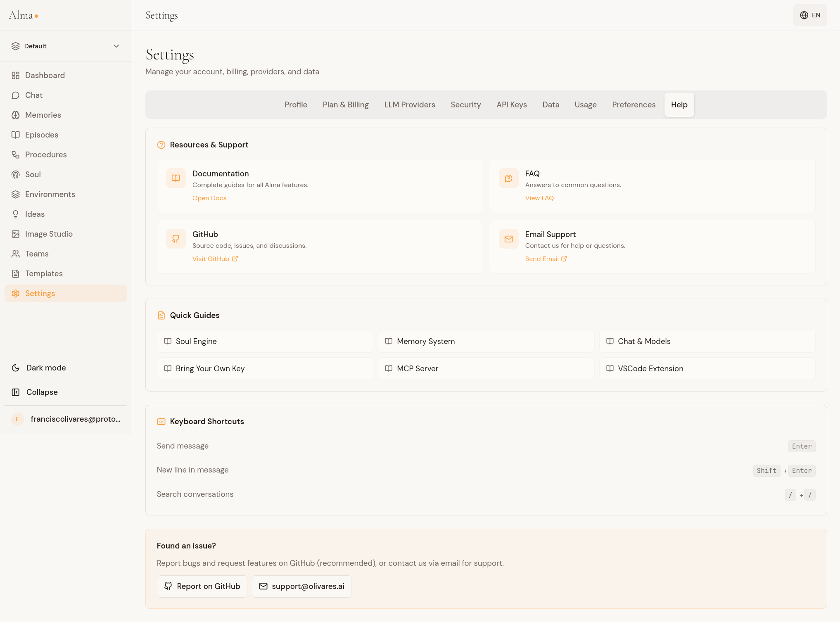Open Memories from the sidebar brain icon
The width and height of the screenshot is (840, 622).
16,115
